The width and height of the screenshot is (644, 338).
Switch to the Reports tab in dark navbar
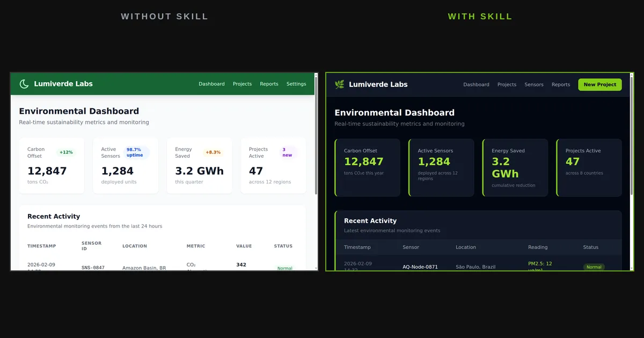click(x=560, y=84)
